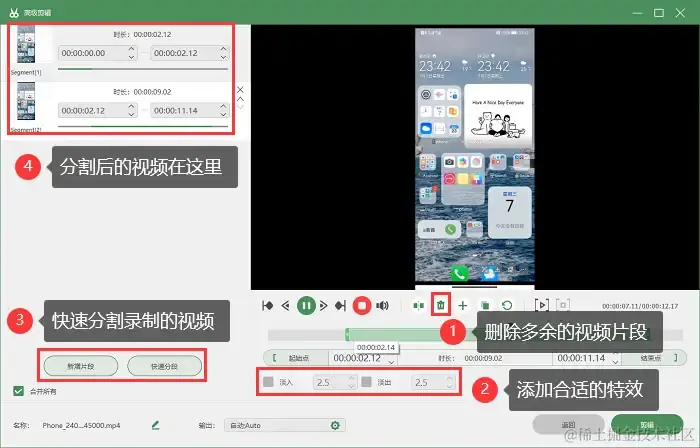700x448 pixels.
Task: Step back one frame
Action: point(286,306)
